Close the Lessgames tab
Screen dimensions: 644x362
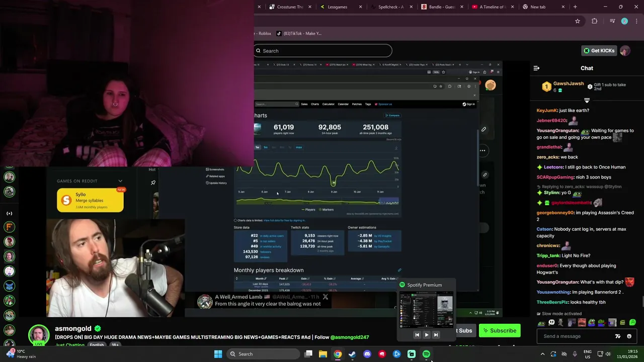point(360,7)
